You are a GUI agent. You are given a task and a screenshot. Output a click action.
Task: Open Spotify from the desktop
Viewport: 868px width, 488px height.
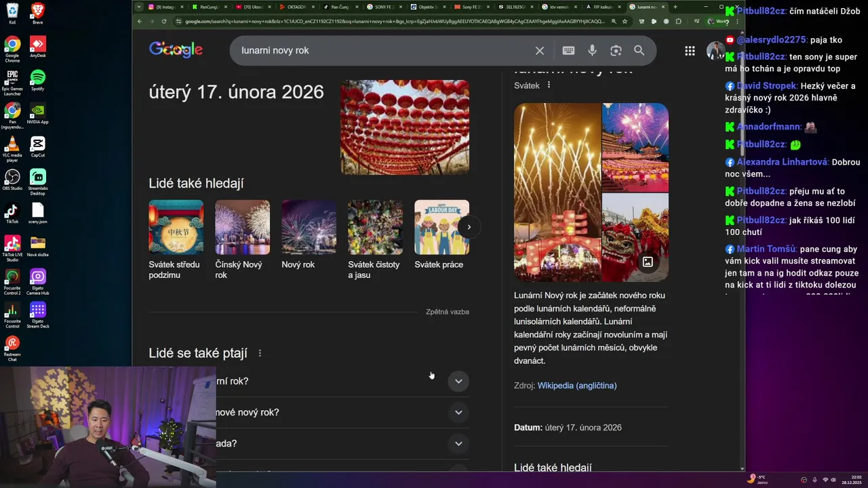(38, 80)
